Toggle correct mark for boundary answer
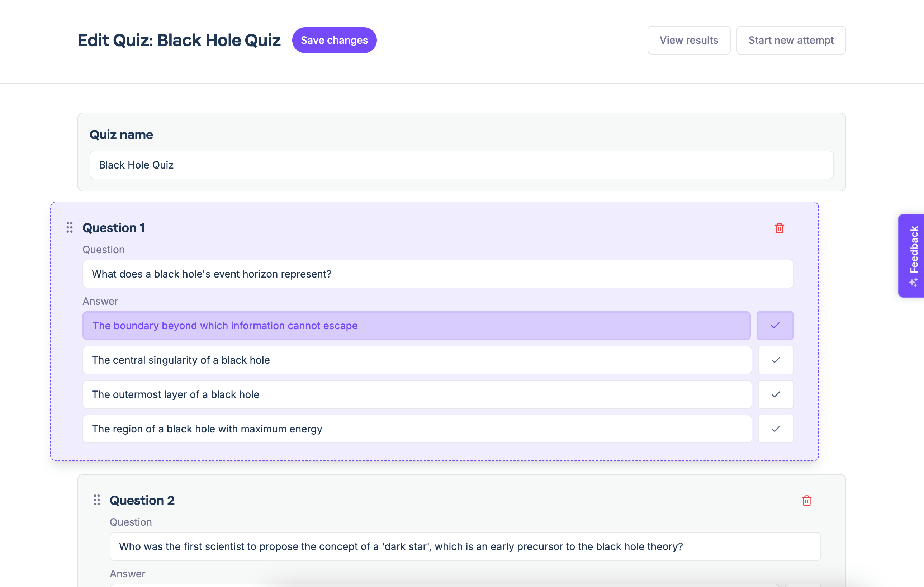The height and width of the screenshot is (587, 924). point(775,326)
